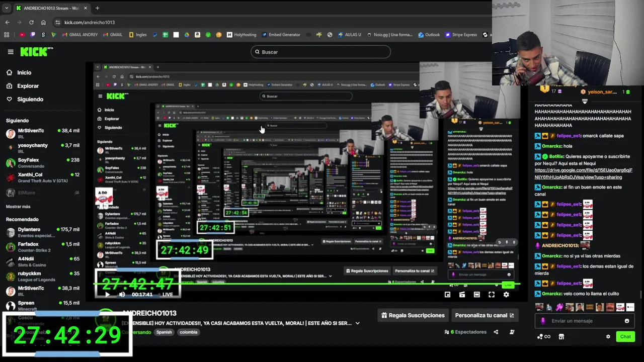This screenshot has width=644, height=362.
Task: Click the user follow icon beside share
Action: (512, 332)
